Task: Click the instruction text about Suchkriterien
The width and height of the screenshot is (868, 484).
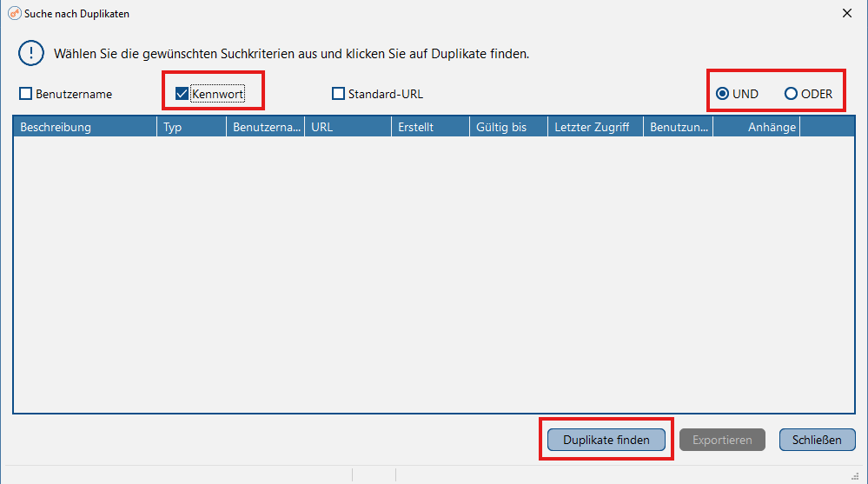Action: [291, 54]
